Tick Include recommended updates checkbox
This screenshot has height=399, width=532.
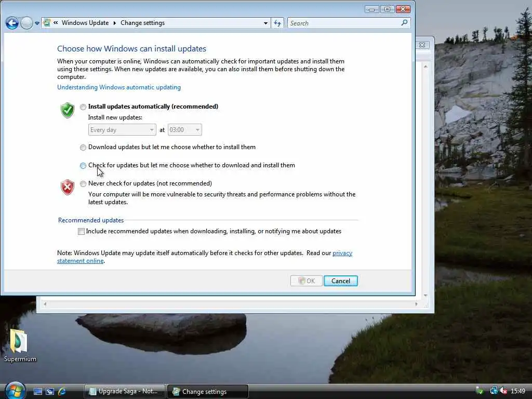tap(81, 231)
